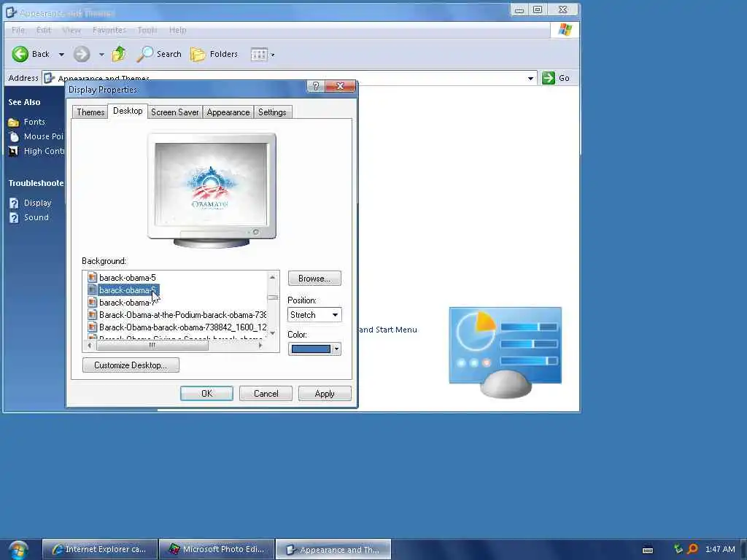Screen dimensions: 747x560
Task: Switch to the Screen Saver tab
Action: click(x=175, y=112)
